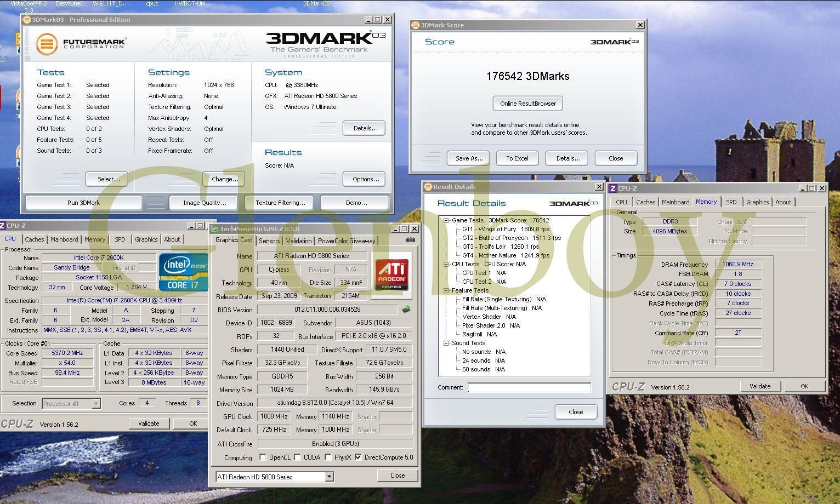Click the ATI Radeon logo in GPU-Z
The width and height of the screenshot is (840, 504).
391,274
